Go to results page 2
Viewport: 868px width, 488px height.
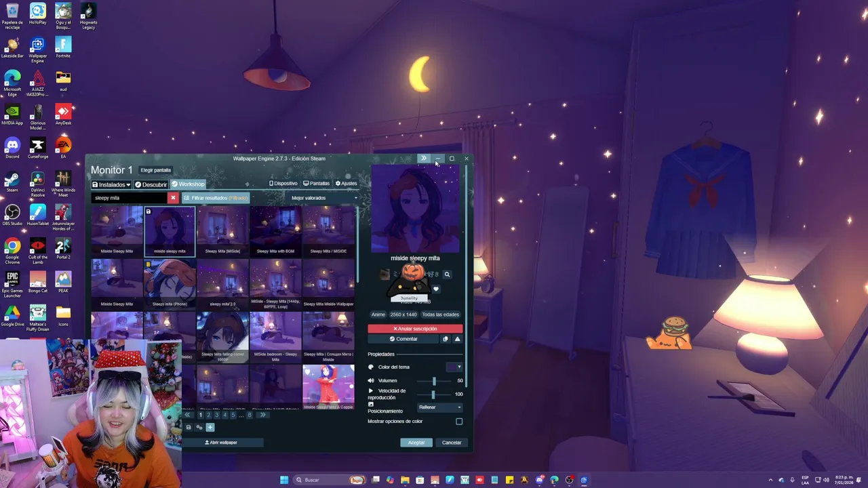(x=209, y=415)
